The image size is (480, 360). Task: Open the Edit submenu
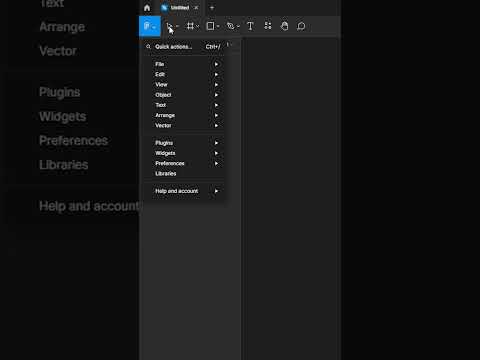[x=184, y=74]
